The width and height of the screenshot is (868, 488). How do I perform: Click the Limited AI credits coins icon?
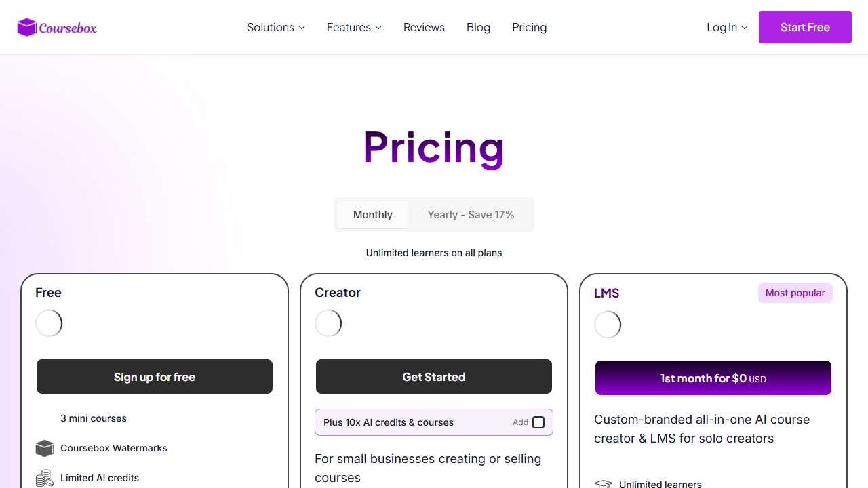pos(45,478)
